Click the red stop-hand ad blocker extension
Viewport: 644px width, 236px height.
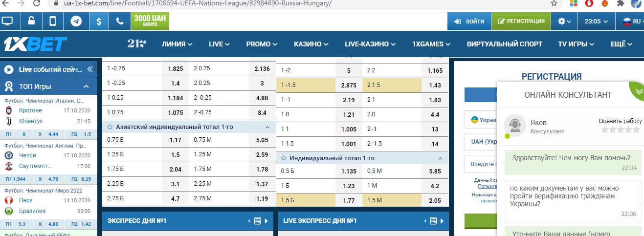tap(590, 3)
